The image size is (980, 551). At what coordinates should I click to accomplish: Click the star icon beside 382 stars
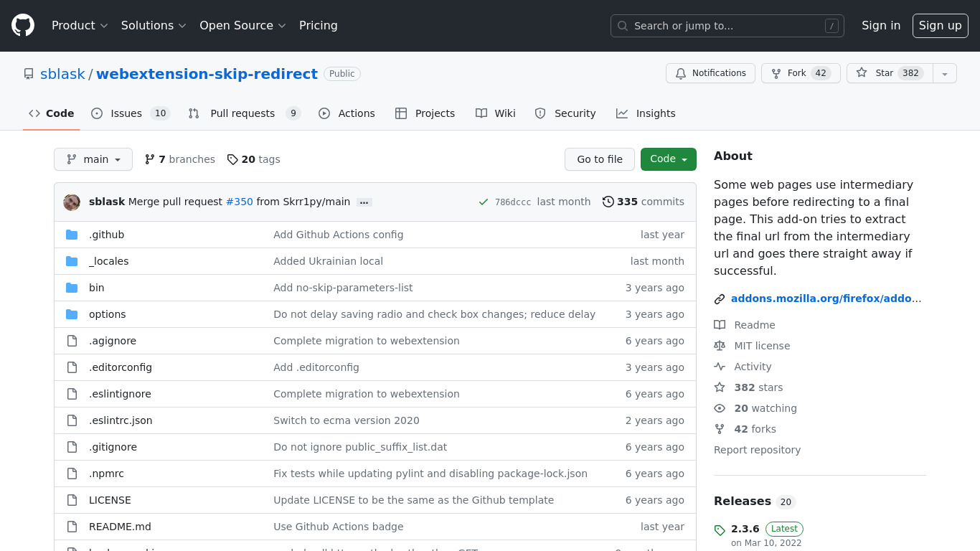click(720, 387)
